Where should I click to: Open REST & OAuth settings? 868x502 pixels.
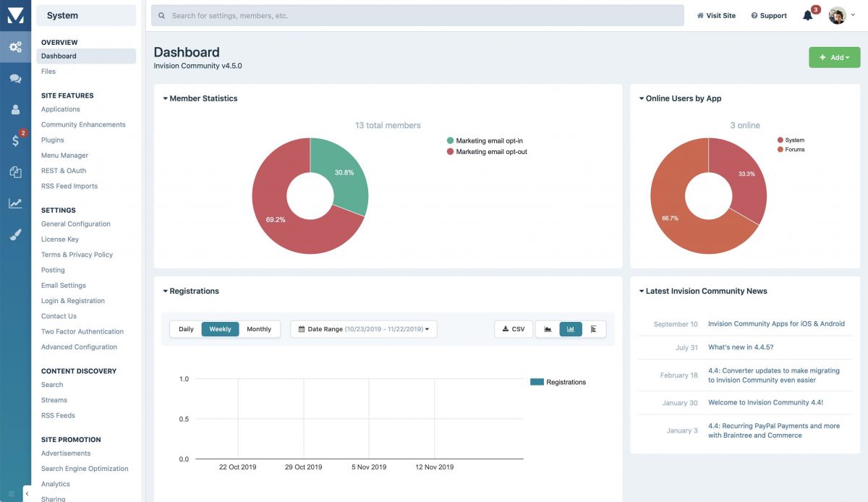[x=64, y=171]
